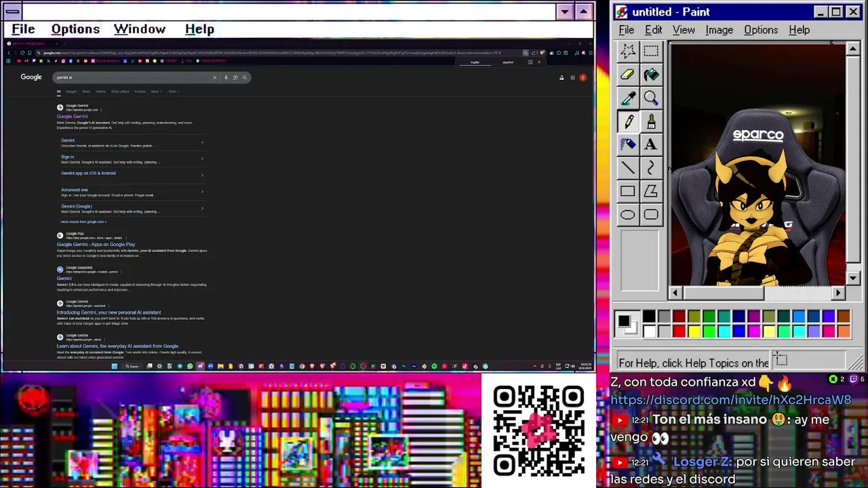Viewport: 868px width, 488px height.
Task: Open Search Labs flask icon
Action: (x=561, y=77)
